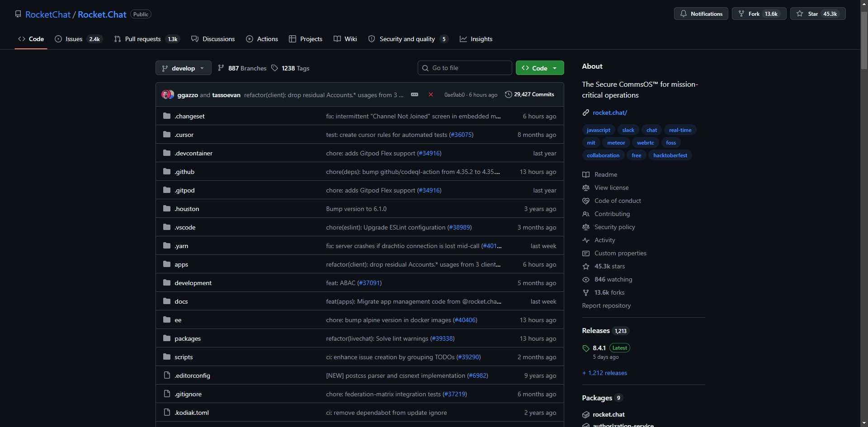Open the green Code dropdown button
Screen dimensions: 868x427
540,68
